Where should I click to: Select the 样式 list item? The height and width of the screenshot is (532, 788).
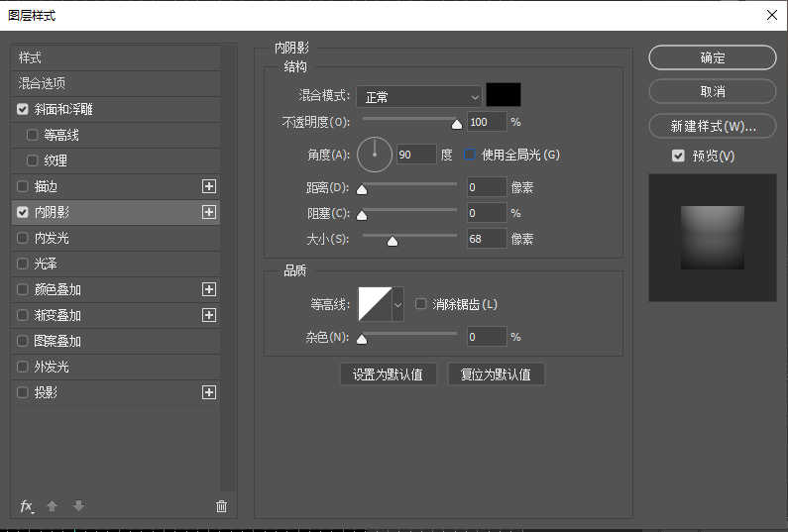[x=116, y=57]
